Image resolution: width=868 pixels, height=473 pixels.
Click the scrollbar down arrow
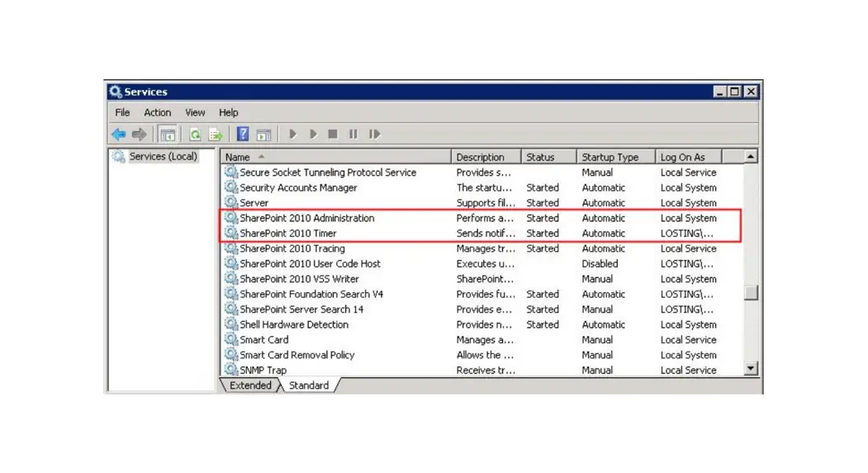pyautogui.click(x=751, y=368)
